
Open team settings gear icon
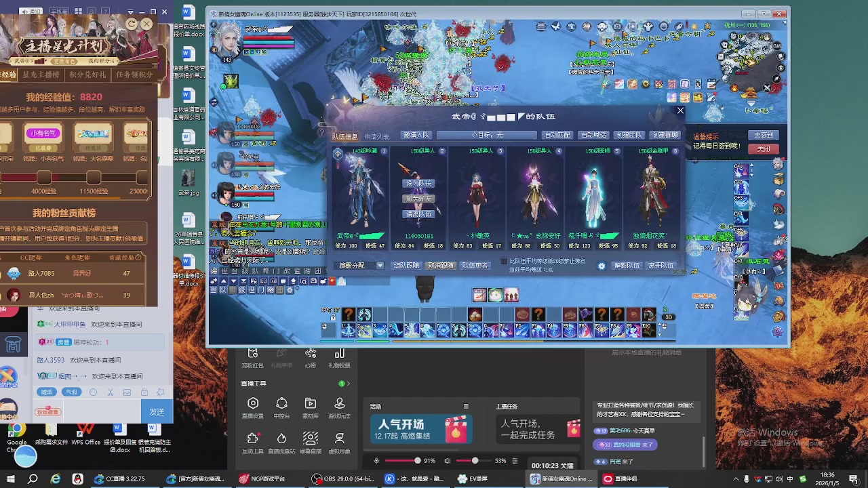(601, 266)
